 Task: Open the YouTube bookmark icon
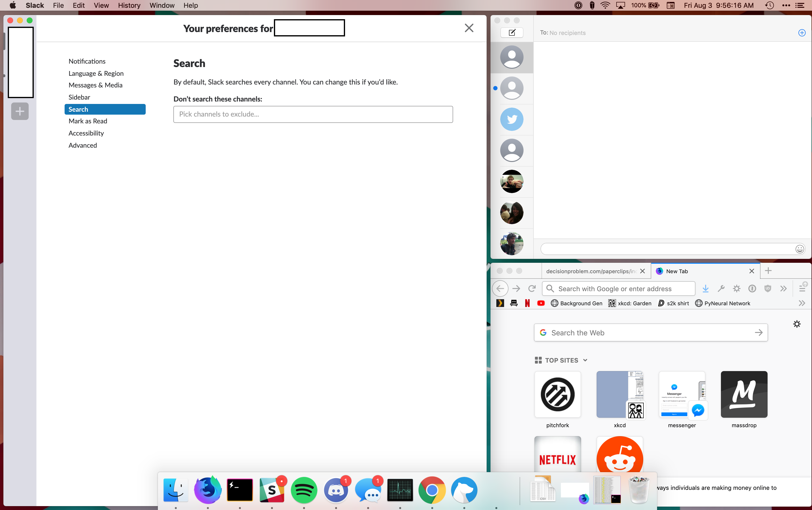541,303
